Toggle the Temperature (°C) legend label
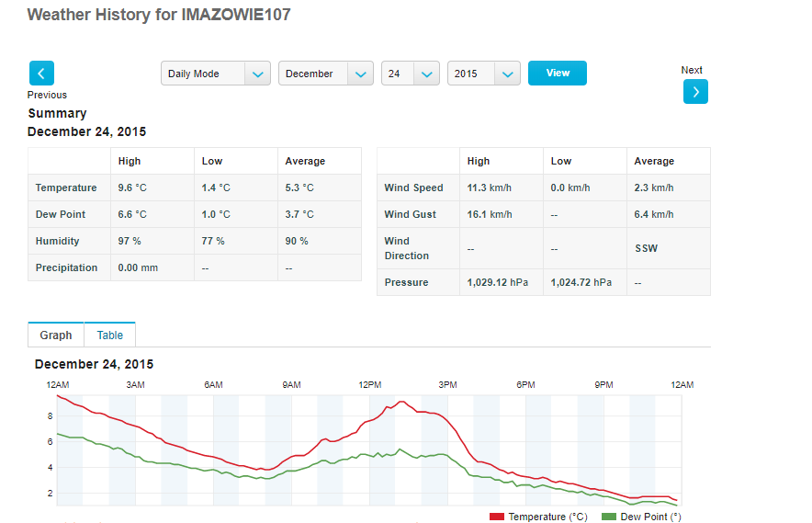The height and width of the screenshot is (523, 812). tap(547, 517)
